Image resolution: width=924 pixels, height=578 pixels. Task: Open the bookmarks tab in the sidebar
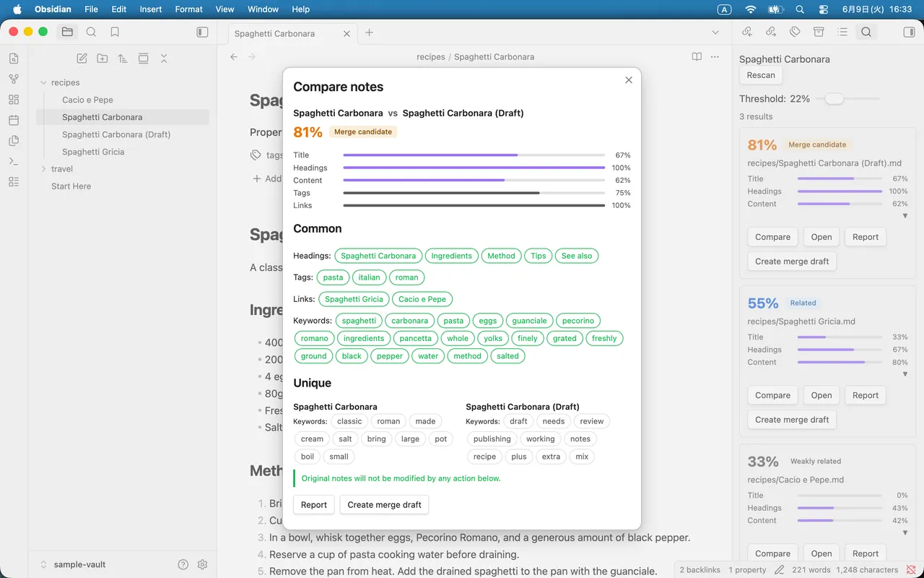coord(115,32)
